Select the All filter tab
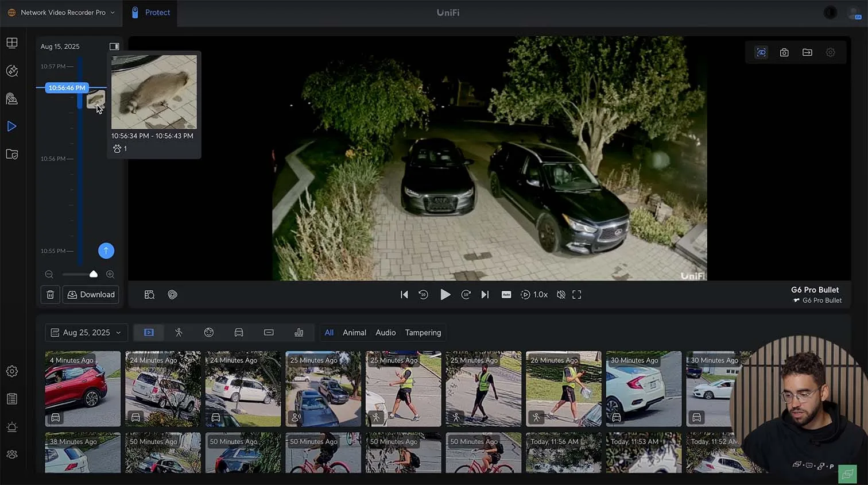This screenshot has height=485, width=868. coord(329,333)
